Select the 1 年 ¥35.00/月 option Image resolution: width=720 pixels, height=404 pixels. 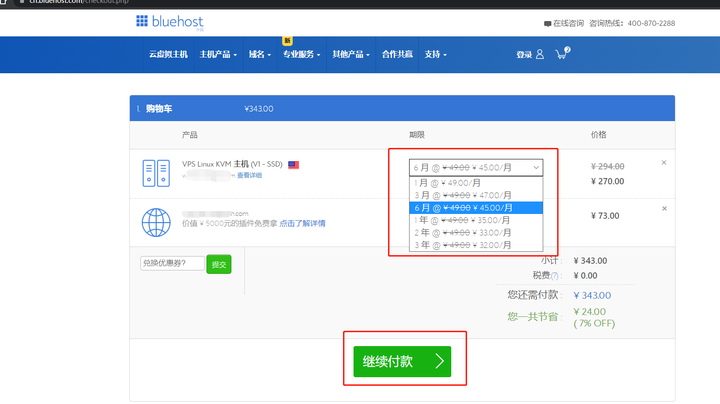click(476, 220)
